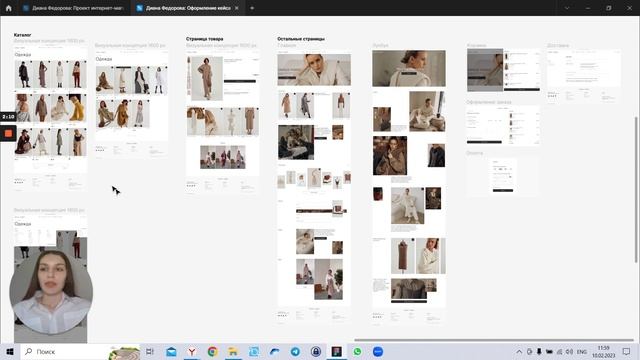
Task: Click the webcam bubble overlay
Action: point(51,292)
